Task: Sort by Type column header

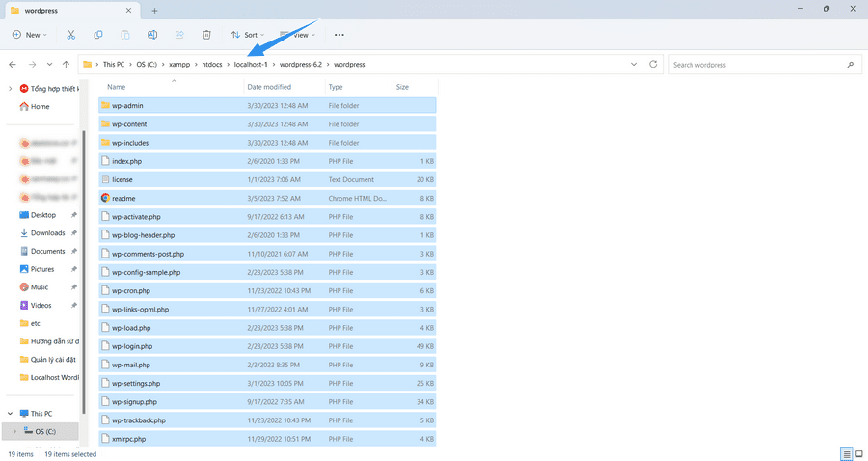Action: (336, 87)
